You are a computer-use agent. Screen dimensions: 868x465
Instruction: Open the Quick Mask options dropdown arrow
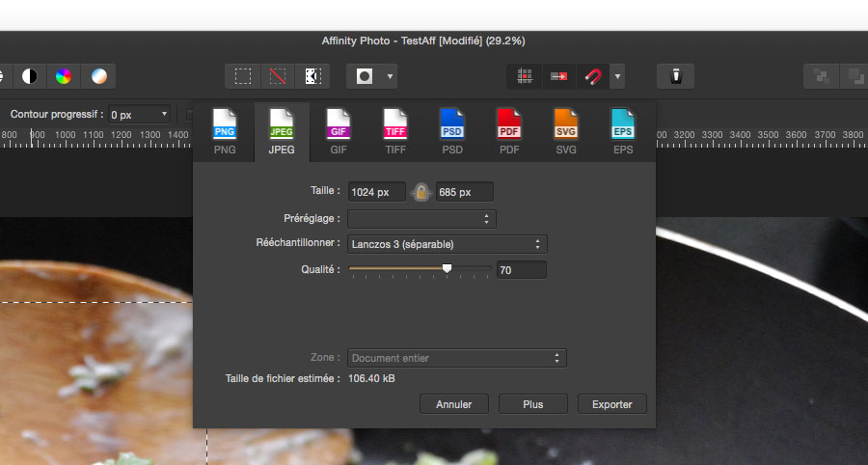tap(390, 76)
